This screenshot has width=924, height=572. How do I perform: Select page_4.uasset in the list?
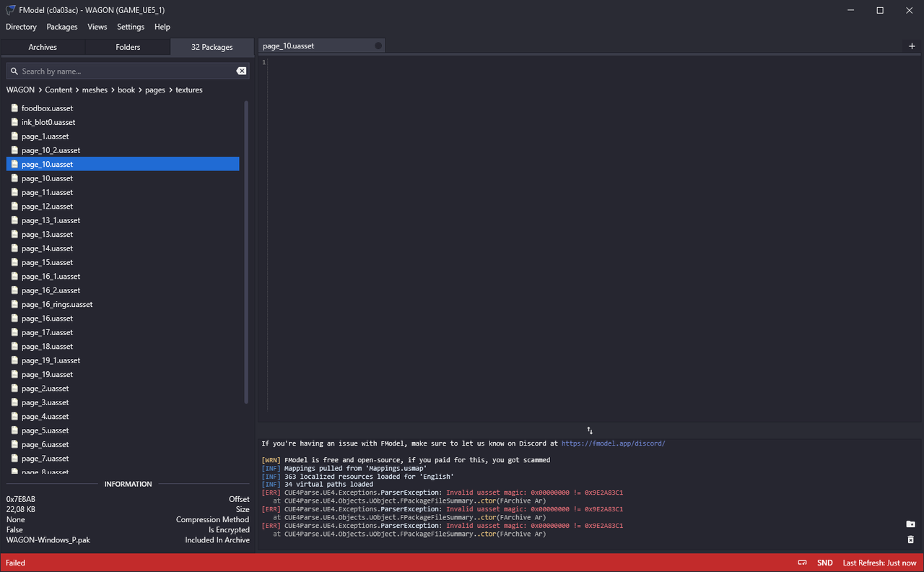coord(123,417)
